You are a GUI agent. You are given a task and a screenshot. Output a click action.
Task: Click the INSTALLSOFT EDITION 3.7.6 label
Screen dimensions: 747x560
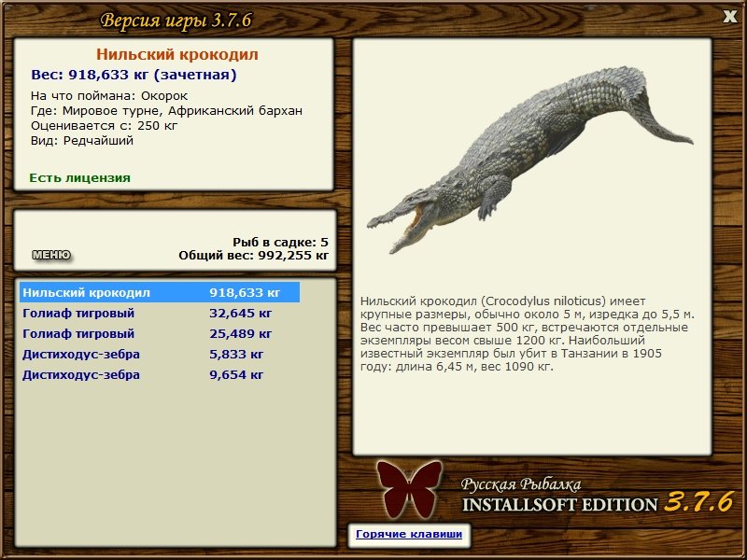(598, 503)
